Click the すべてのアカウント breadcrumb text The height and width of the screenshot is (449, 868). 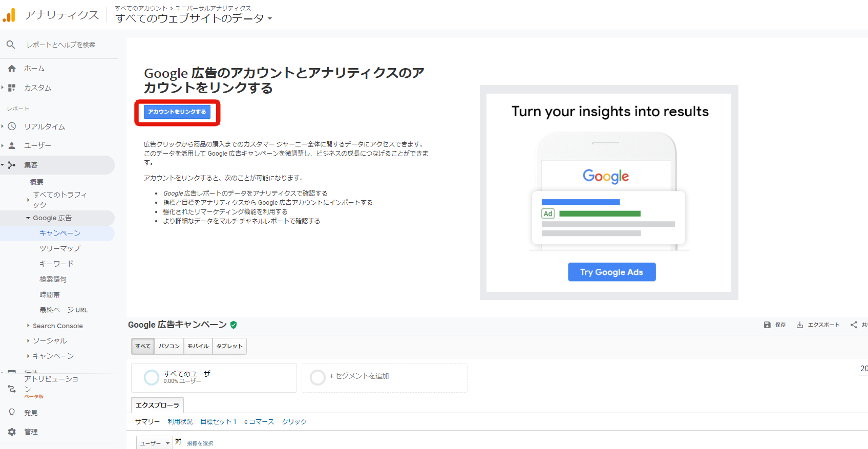[141, 8]
